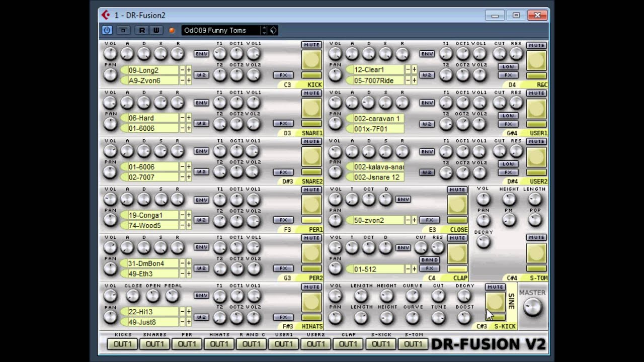Toggle FX button in SNARE1 section
The width and height of the screenshot is (644, 362).
[x=283, y=123]
